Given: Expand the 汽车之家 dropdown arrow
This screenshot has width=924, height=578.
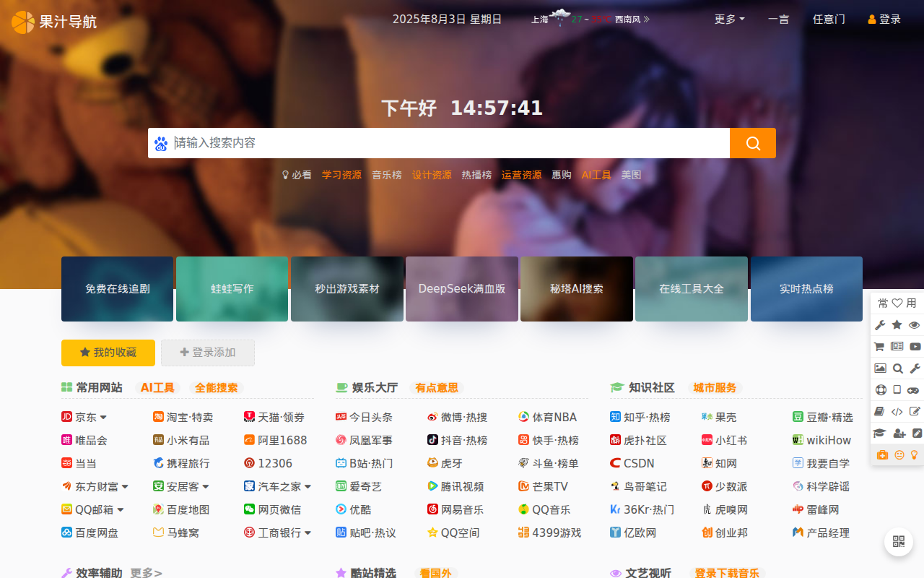Looking at the screenshot, I should point(308,487).
